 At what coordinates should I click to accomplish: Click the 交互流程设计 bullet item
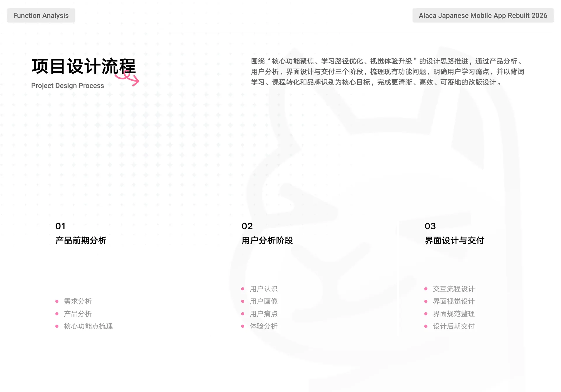pyautogui.click(x=450, y=289)
